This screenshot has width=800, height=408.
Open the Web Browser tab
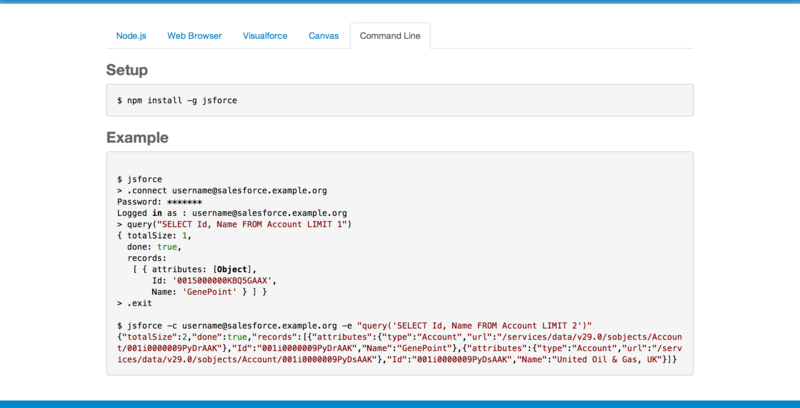coord(194,36)
